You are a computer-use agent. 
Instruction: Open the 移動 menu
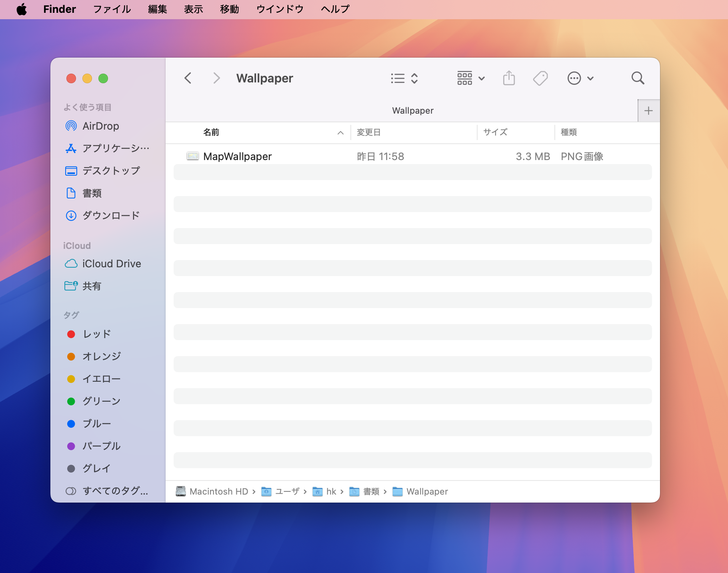(x=229, y=9)
